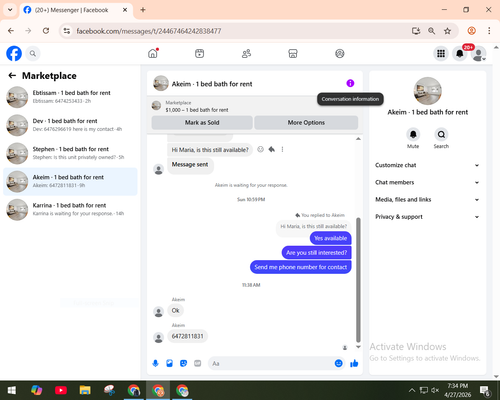500x400 pixels.
Task: Click the '6472811831' phone number message
Action: (187, 336)
